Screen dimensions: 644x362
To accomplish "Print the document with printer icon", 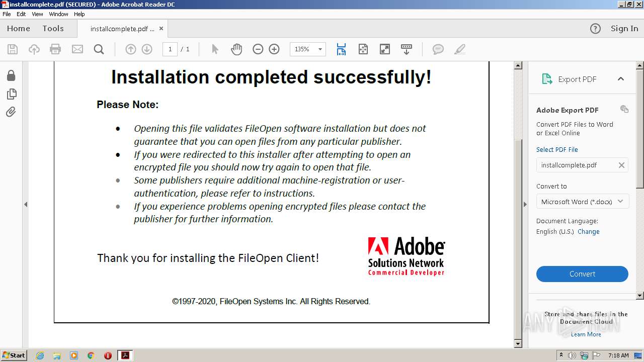I will 55,49.
